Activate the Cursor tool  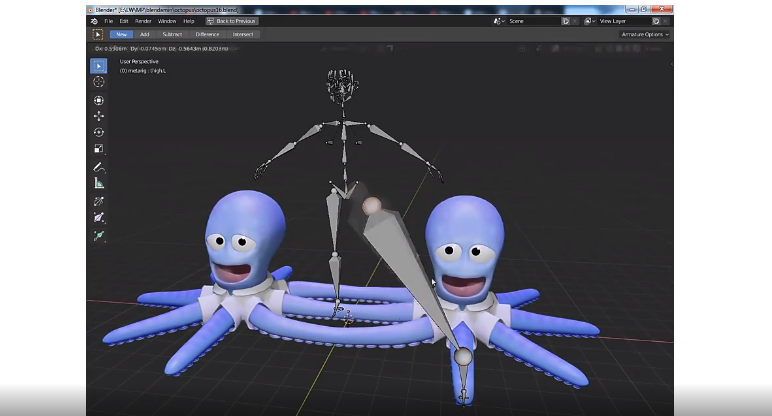coord(99,82)
